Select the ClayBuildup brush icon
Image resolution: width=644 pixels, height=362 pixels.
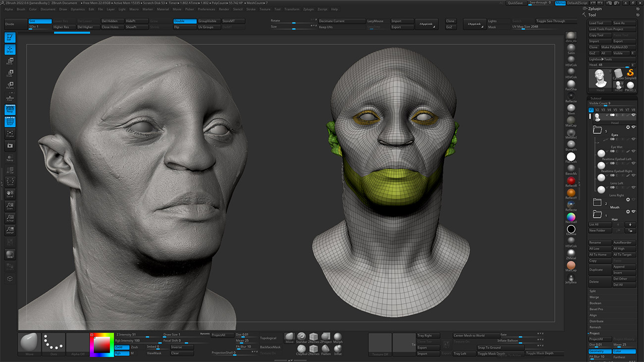302,350
